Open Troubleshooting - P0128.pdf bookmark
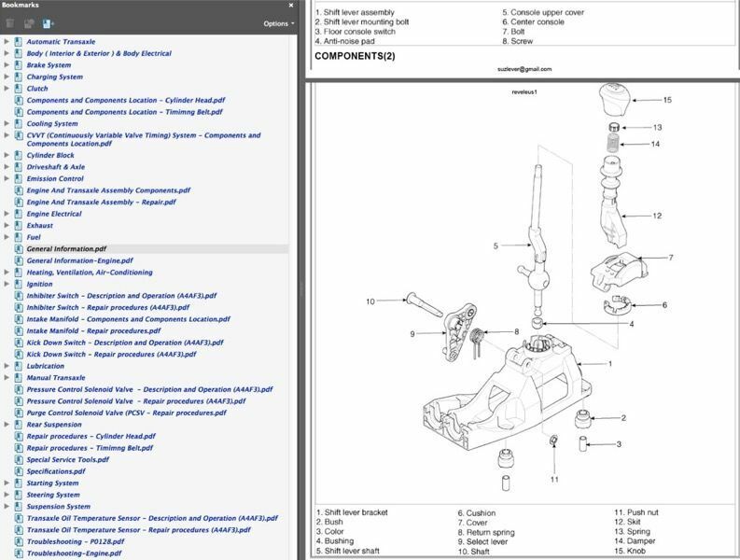Screen dimensions: 740x560 click(75, 541)
